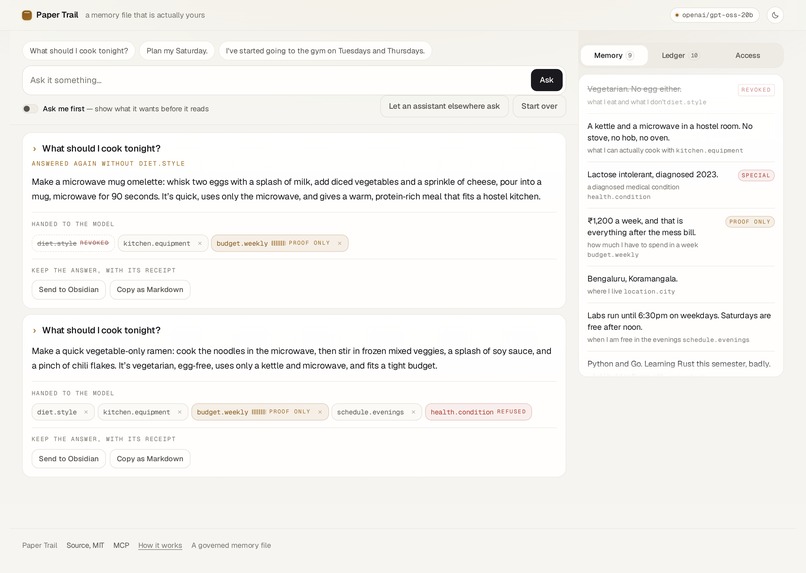Switch to the Memory tab
The width and height of the screenshot is (806, 573).
(614, 56)
